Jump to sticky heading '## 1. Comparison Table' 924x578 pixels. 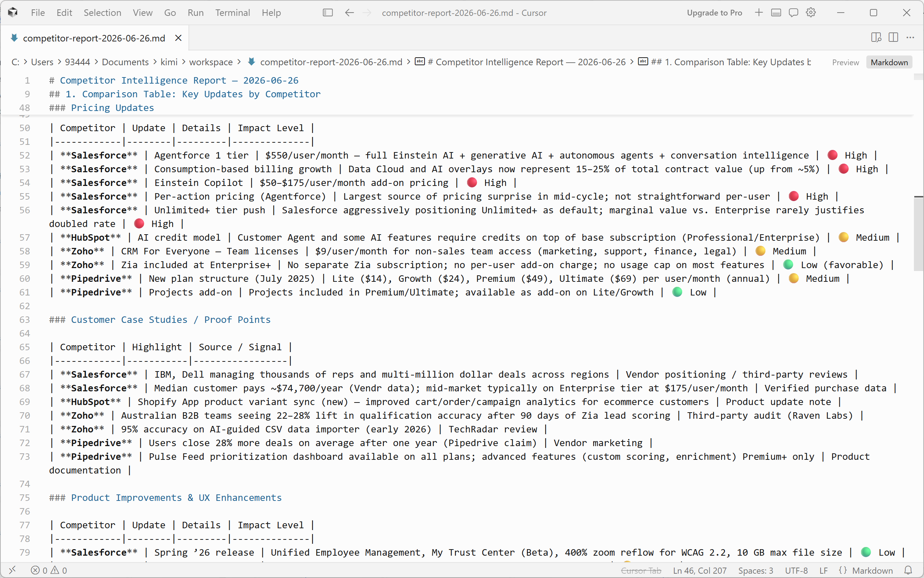(x=185, y=94)
